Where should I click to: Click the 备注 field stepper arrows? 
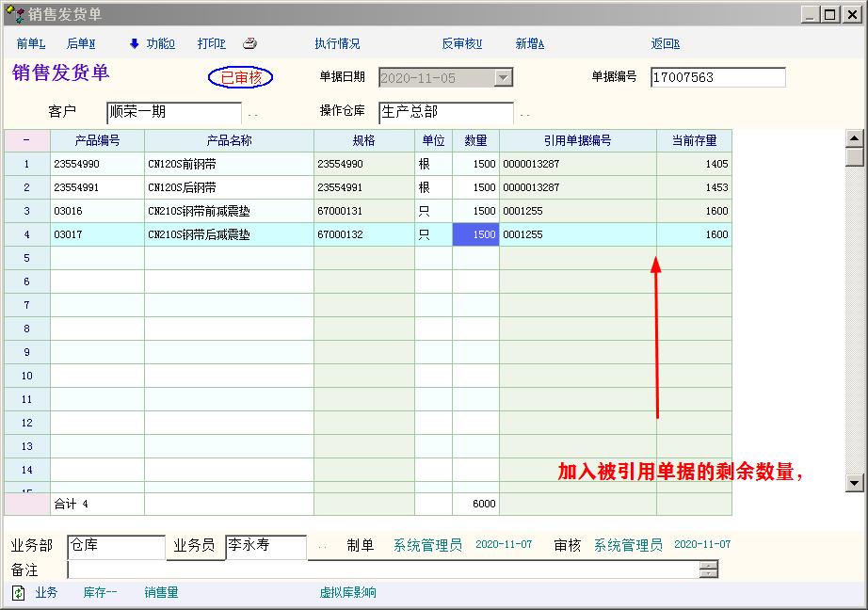[x=709, y=570]
